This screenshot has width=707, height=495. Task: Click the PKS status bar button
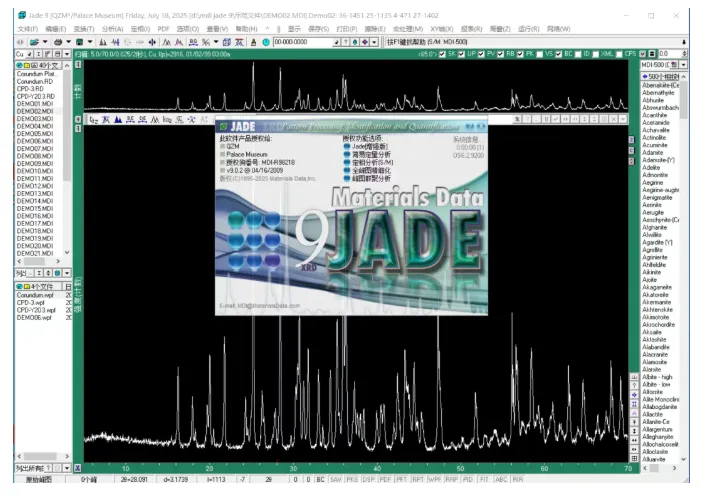coord(352,479)
